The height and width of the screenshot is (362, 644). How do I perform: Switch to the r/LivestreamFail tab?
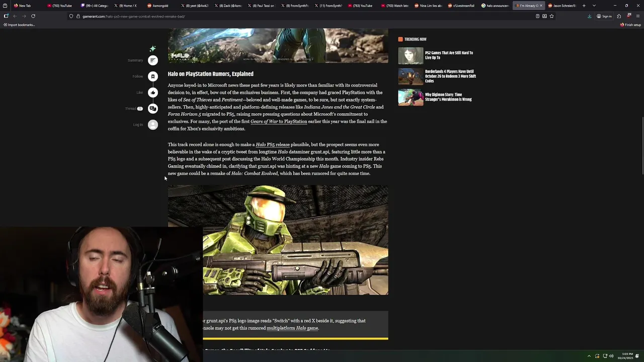click(x=462, y=6)
